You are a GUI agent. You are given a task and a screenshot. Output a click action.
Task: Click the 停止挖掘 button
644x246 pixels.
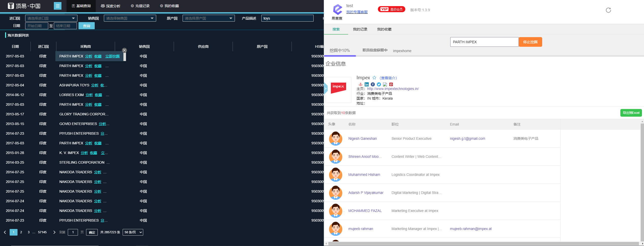(530, 42)
